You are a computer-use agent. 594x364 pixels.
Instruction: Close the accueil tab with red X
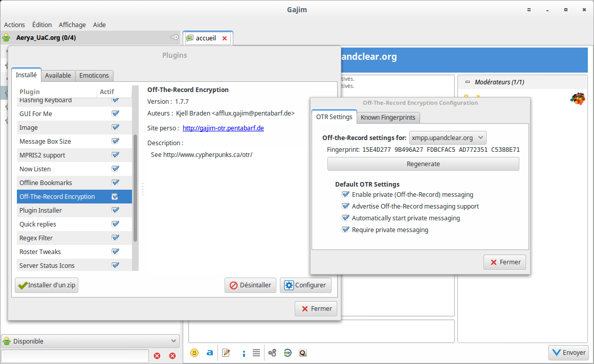tap(225, 38)
